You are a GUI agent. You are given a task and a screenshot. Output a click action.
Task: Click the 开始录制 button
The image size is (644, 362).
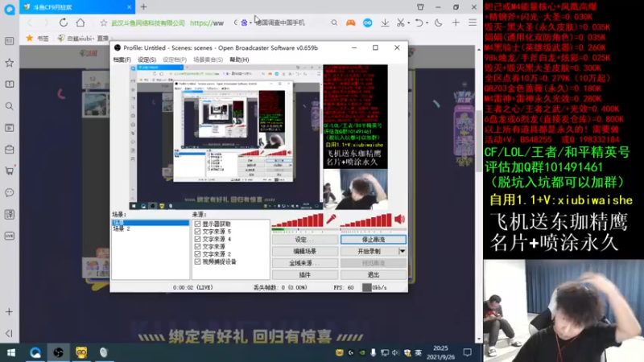pos(369,251)
